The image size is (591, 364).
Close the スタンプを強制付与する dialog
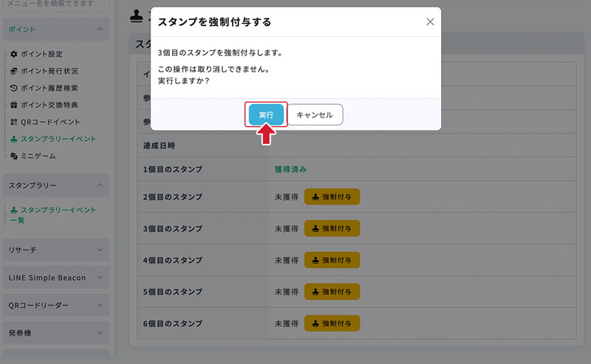[x=430, y=22]
